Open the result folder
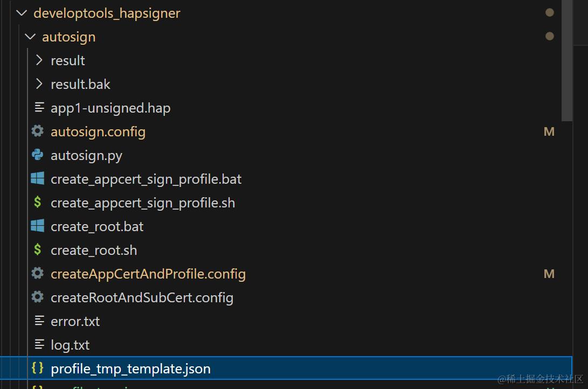The height and width of the screenshot is (389, 588). click(x=68, y=61)
